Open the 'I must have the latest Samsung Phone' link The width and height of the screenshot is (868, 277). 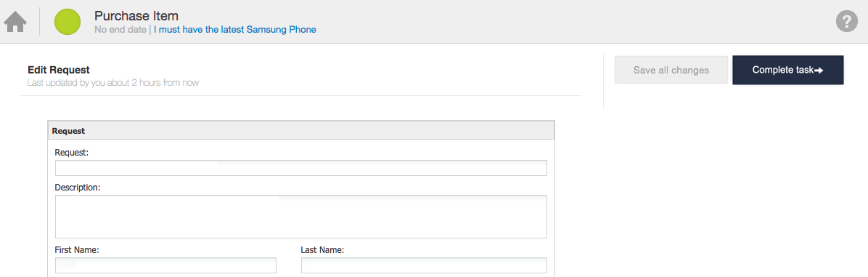point(234,29)
